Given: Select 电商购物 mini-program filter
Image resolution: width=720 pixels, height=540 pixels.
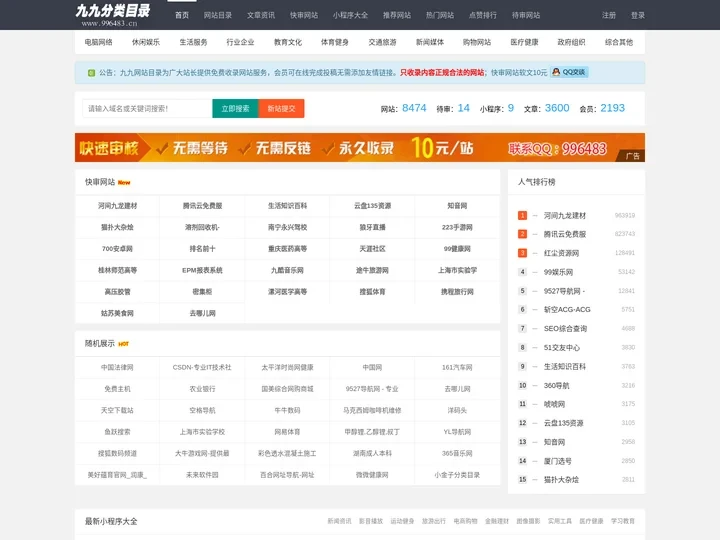Looking at the screenshot, I should point(466,521).
